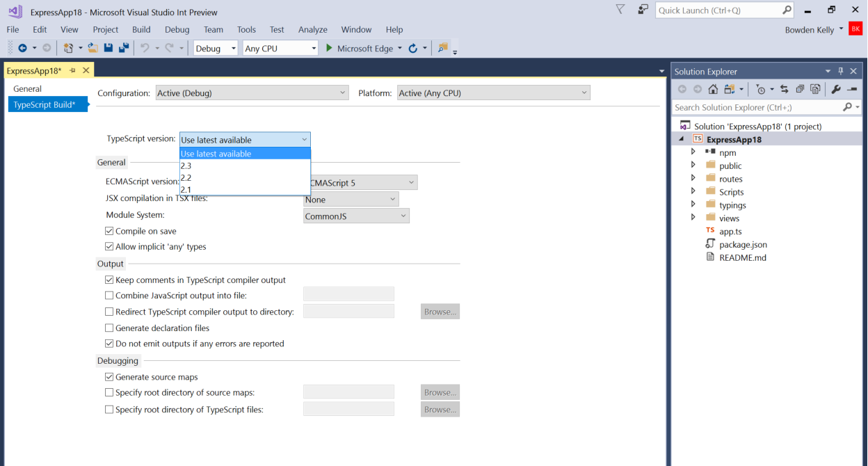This screenshot has height=466, width=868.
Task: Open the Analyze menu
Action: (x=313, y=29)
